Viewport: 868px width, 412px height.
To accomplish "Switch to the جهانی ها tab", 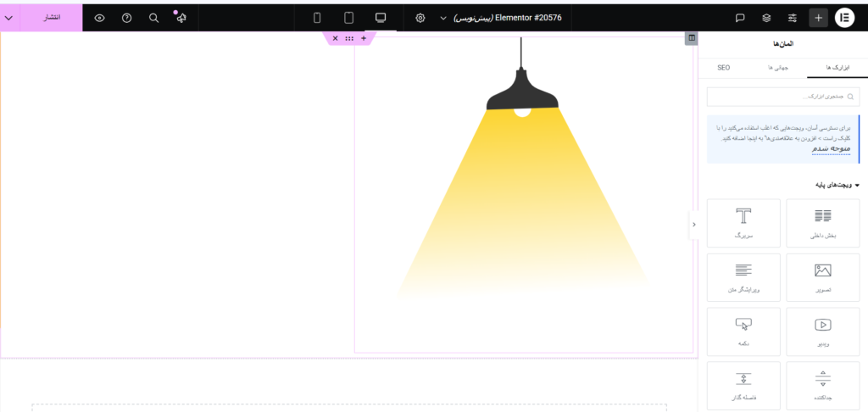I will 776,66.
